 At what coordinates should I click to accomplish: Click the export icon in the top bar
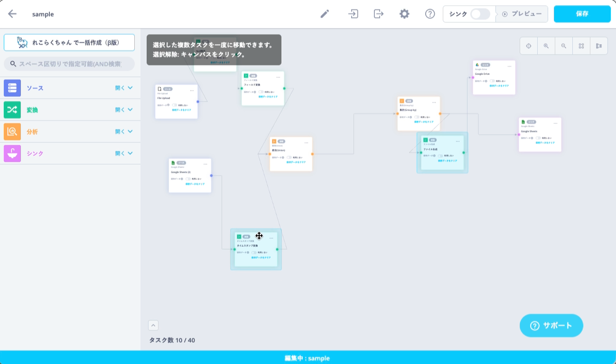378,14
